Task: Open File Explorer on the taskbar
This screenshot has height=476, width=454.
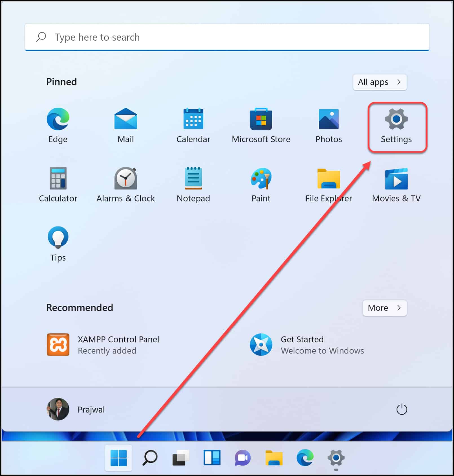Action: coord(274,458)
